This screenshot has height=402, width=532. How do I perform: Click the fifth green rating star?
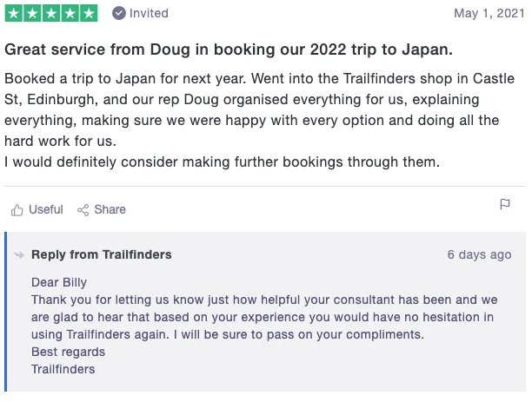pyautogui.click(x=89, y=13)
